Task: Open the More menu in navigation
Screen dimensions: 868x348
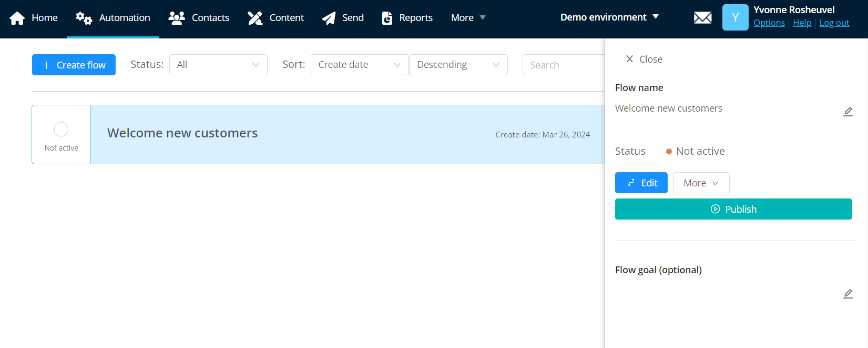Action: (468, 18)
